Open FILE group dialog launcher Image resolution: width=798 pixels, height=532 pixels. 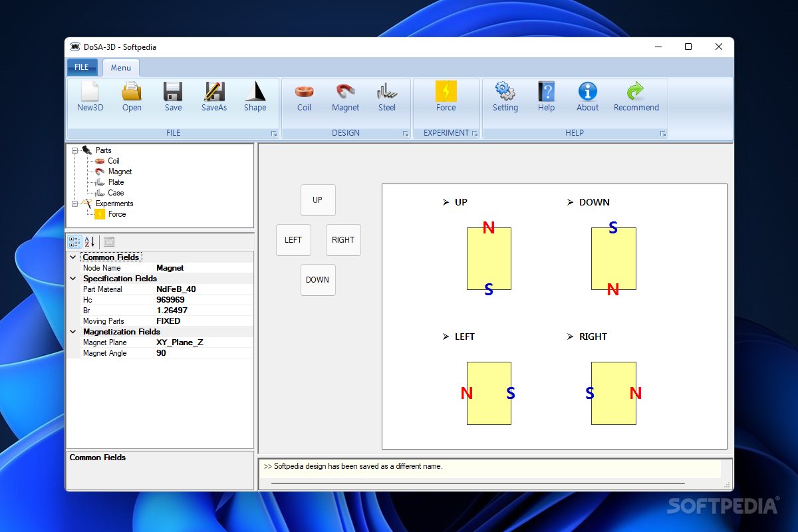coord(274,134)
